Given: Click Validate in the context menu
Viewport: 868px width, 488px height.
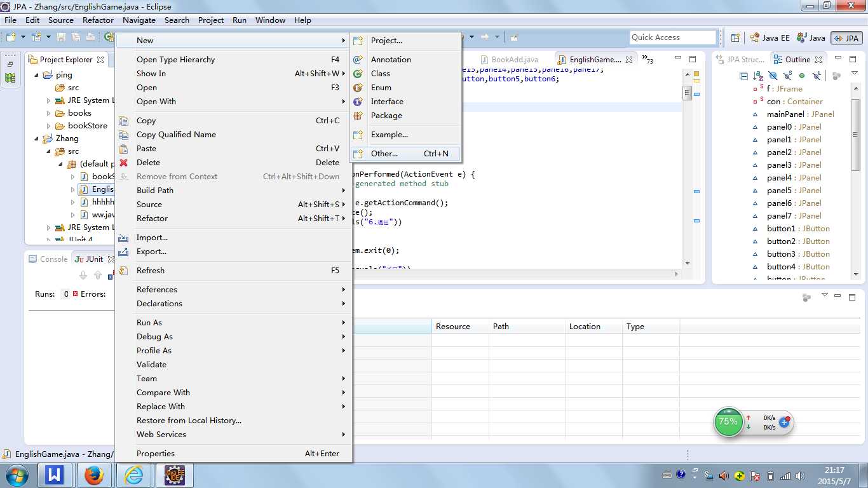Looking at the screenshot, I should point(233,365).
